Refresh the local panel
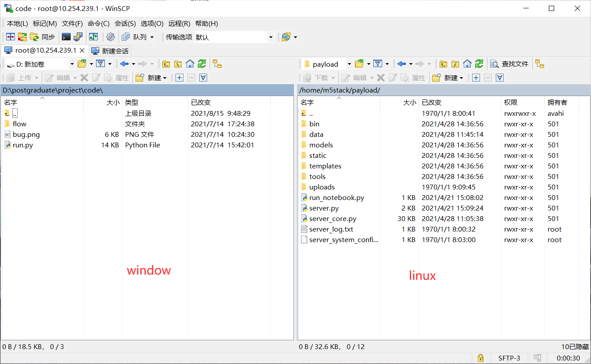 click(x=202, y=64)
